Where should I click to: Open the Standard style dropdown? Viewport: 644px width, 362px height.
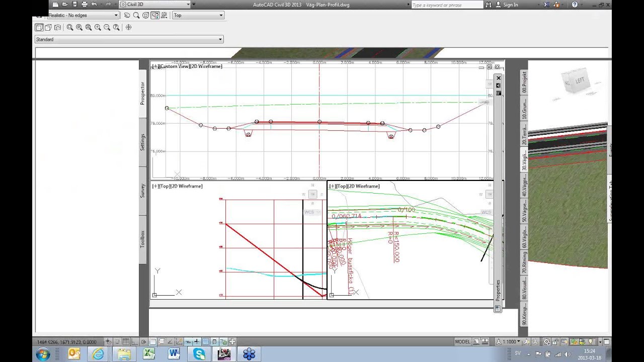tap(129, 39)
